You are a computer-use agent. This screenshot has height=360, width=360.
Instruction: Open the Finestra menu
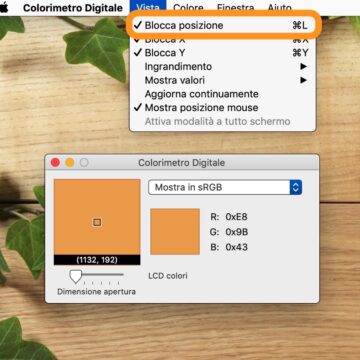click(x=235, y=8)
